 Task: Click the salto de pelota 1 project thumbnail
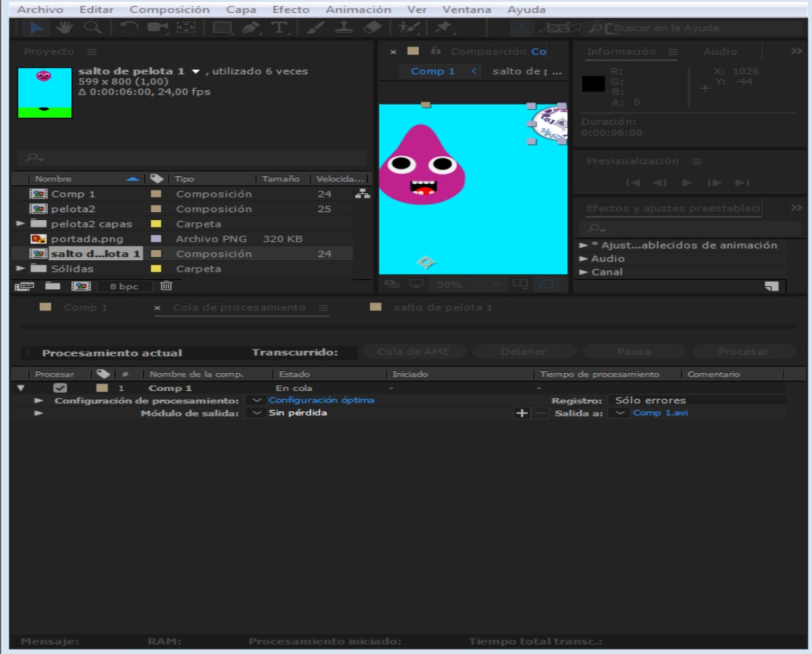click(44, 93)
